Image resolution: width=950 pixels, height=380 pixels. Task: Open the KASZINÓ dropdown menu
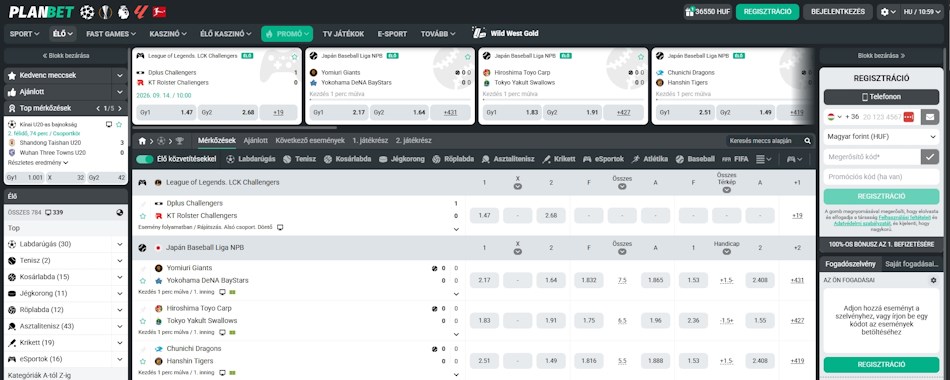click(168, 34)
